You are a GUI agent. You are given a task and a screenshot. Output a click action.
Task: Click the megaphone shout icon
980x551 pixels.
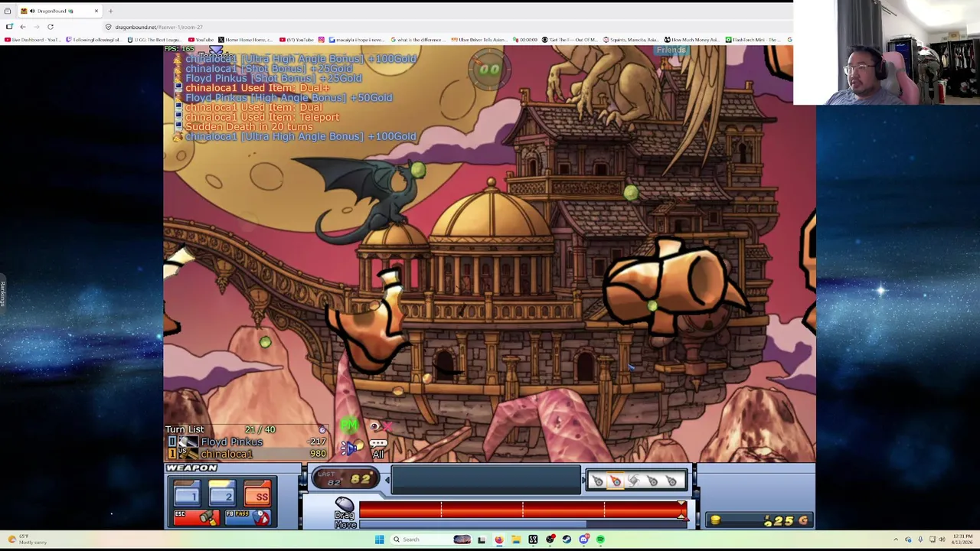pos(351,448)
